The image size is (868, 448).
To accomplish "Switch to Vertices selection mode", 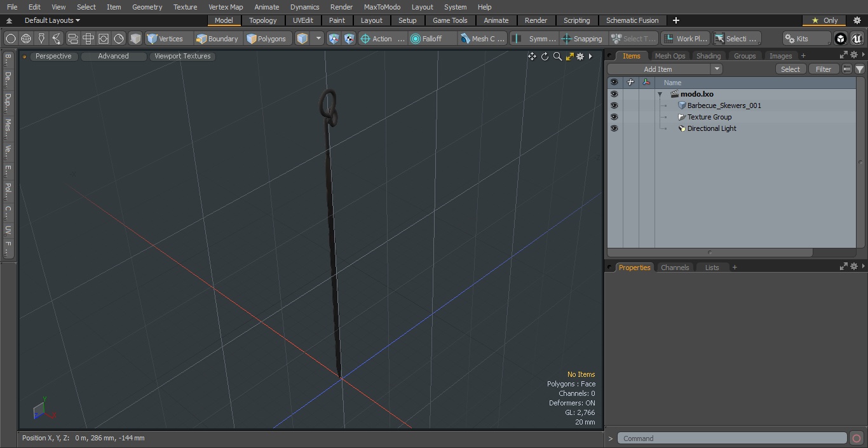I will pos(168,39).
